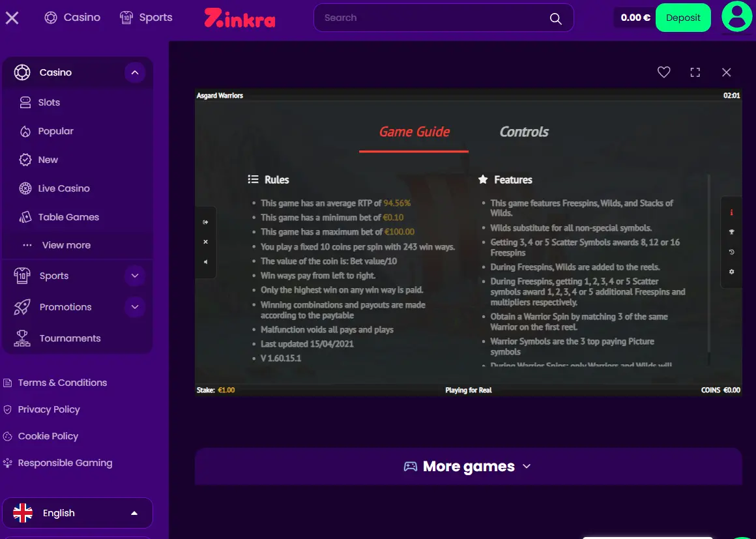The height and width of the screenshot is (539, 756).
Task: Click the features list scrollbar
Action: (709, 270)
